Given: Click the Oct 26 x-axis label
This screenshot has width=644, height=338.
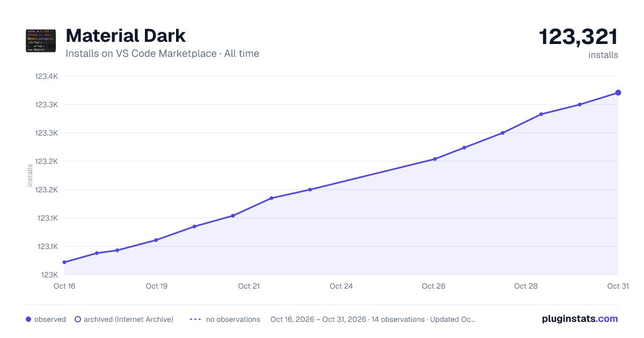Looking at the screenshot, I should pos(434,286).
